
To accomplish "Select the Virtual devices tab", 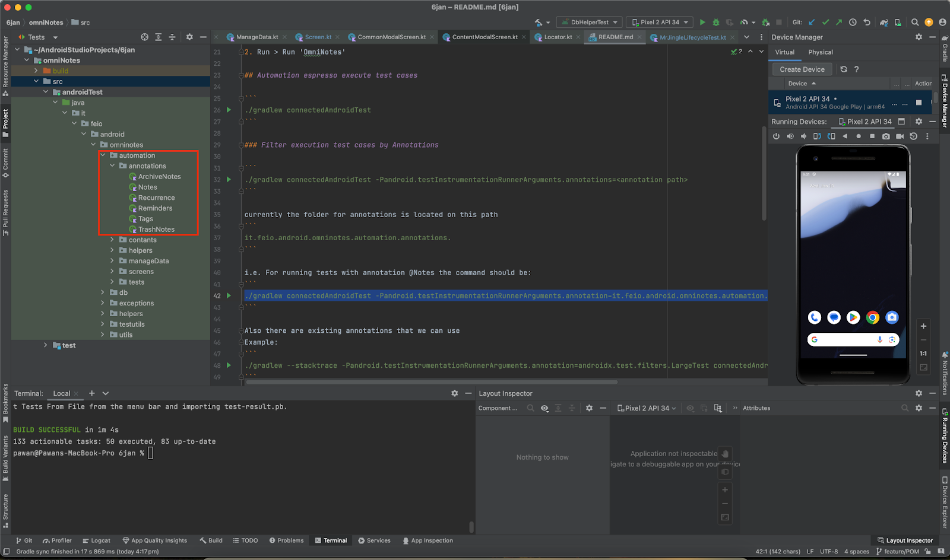I will click(785, 52).
